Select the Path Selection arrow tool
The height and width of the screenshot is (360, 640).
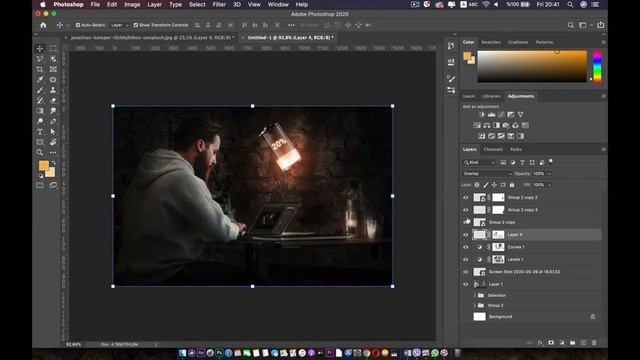[53, 132]
